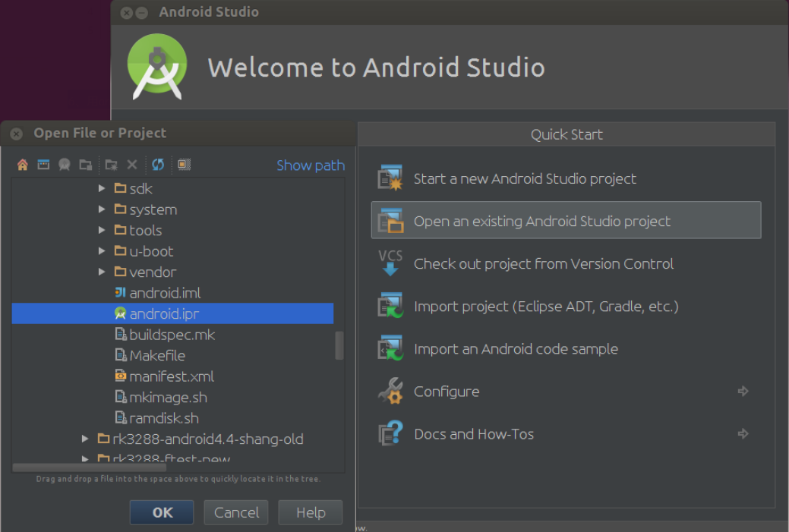Viewport: 789px width, 532px height.
Task: Select the Makefile entry
Action: click(x=157, y=355)
